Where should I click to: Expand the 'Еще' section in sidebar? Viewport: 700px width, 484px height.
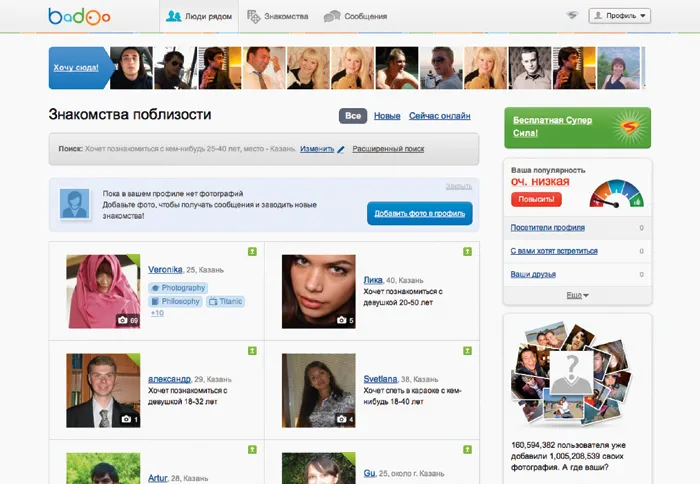click(577, 295)
